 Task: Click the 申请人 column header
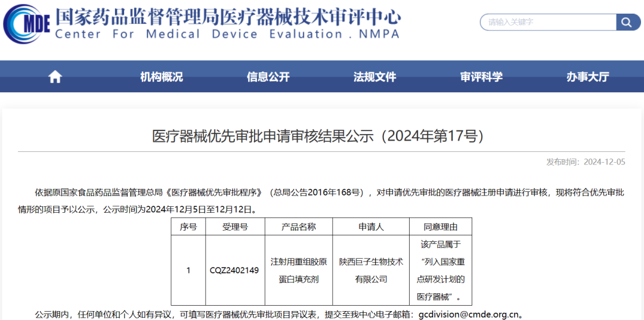(x=371, y=226)
